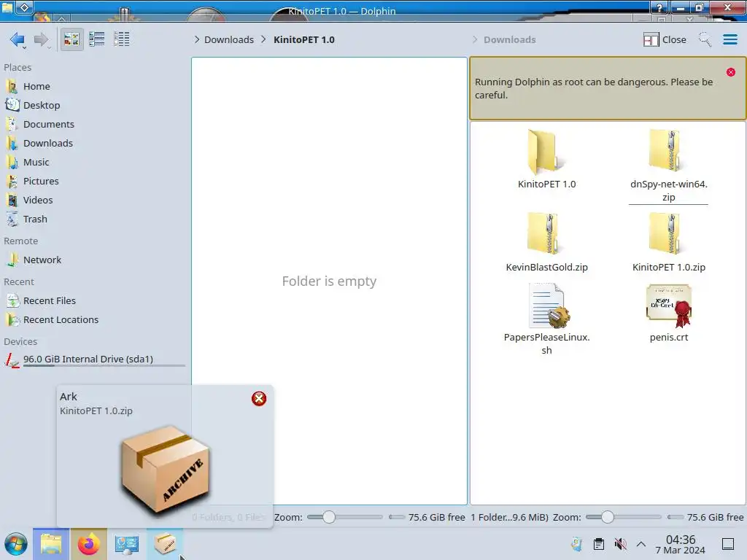The height and width of the screenshot is (560, 747).
Task: Click the Downloads breadcrumb in right pane
Action: coord(510,39)
